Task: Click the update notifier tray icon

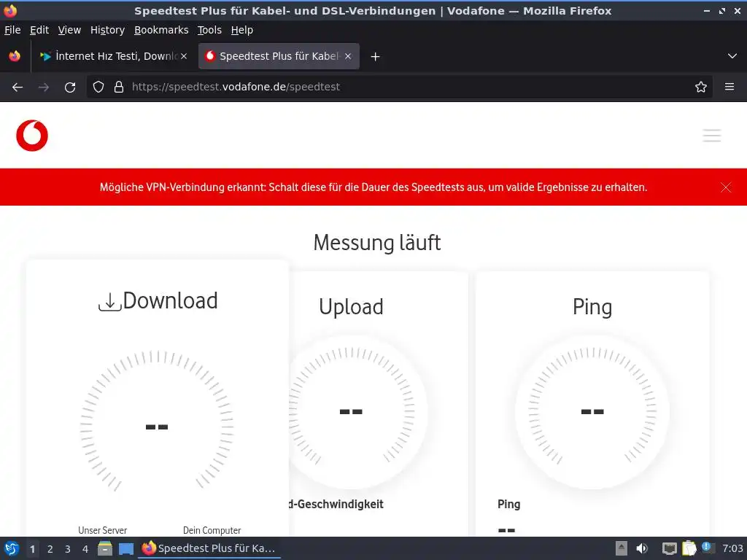Action: (708, 548)
